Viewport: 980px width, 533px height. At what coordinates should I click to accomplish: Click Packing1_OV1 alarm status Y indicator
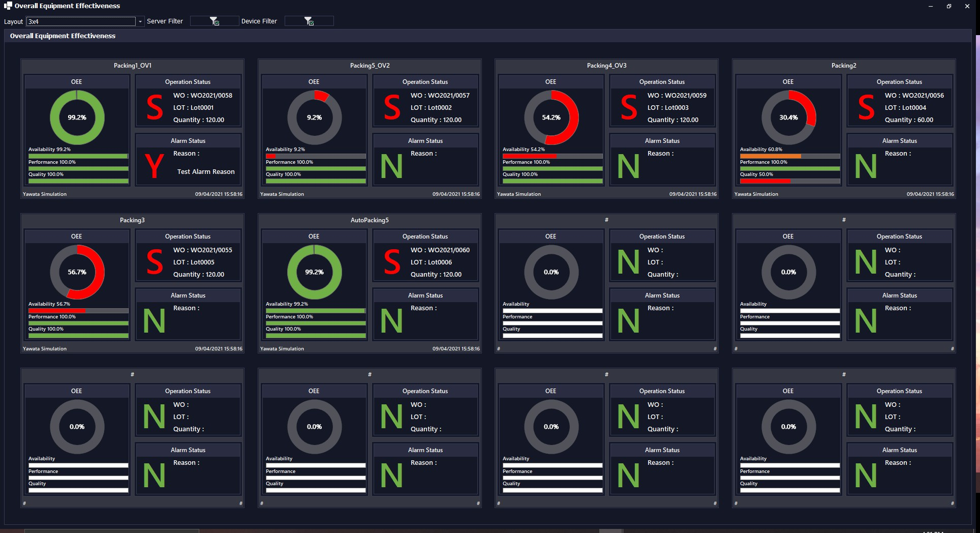coord(154,166)
